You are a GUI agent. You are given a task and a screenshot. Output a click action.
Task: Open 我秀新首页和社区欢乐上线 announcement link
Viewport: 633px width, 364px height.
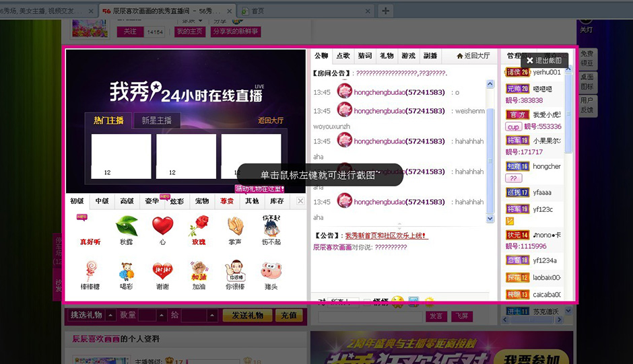386,235
